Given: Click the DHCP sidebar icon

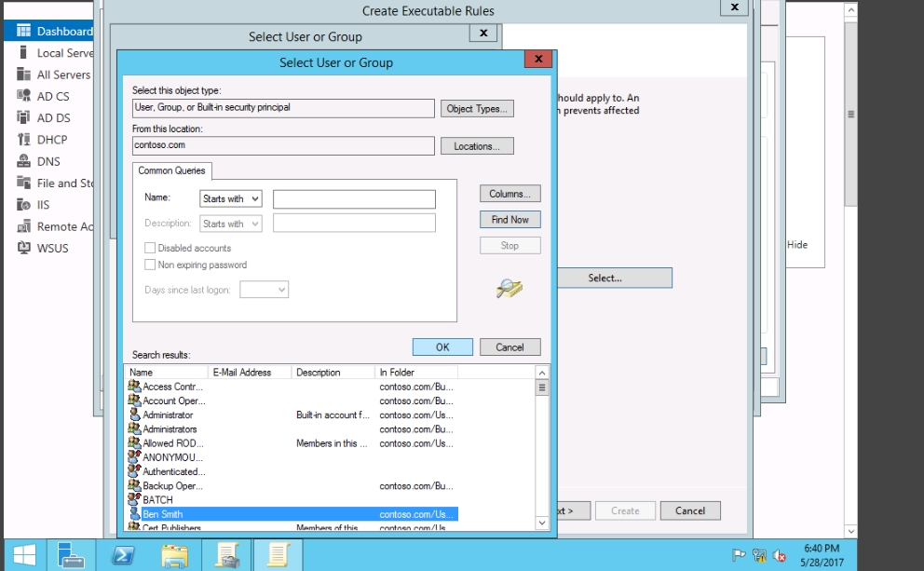Looking at the screenshot, I should pyautogui.click(x=24, y=140).
